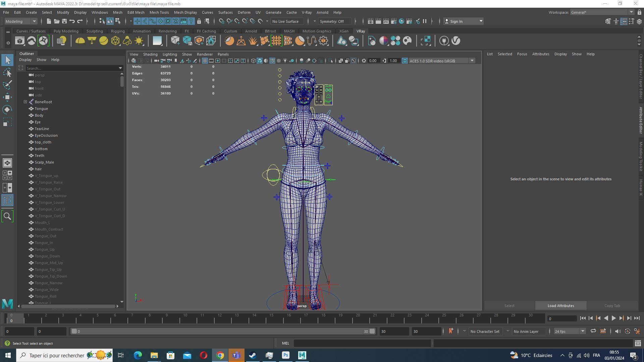Click the Outliner vertical scrollbar
The image size is (644, 362).
tap(122, 81)
